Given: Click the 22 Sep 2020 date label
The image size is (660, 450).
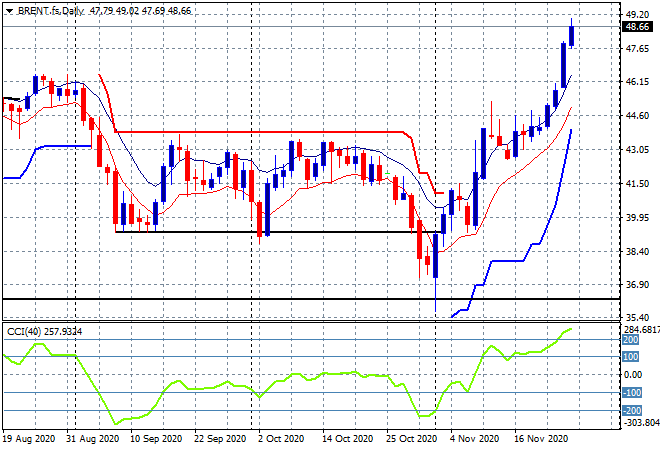Looking at the screenshot, I should 220,439.
